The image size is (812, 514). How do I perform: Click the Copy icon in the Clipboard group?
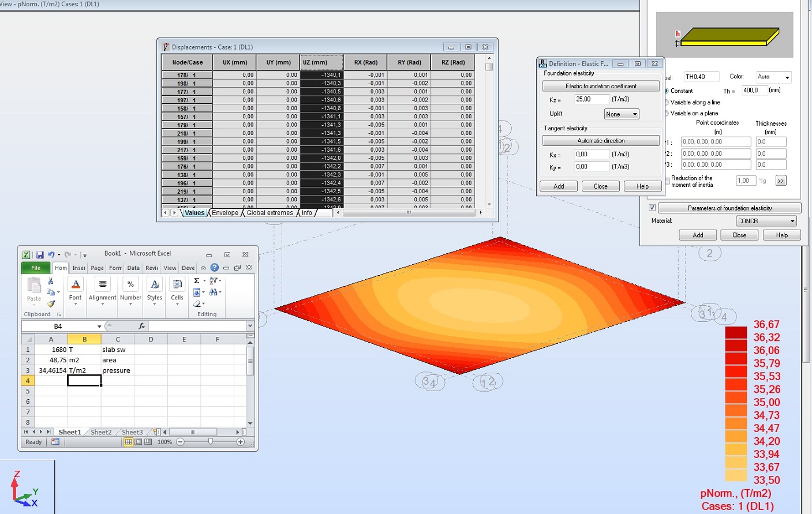[x=51, y=292]
